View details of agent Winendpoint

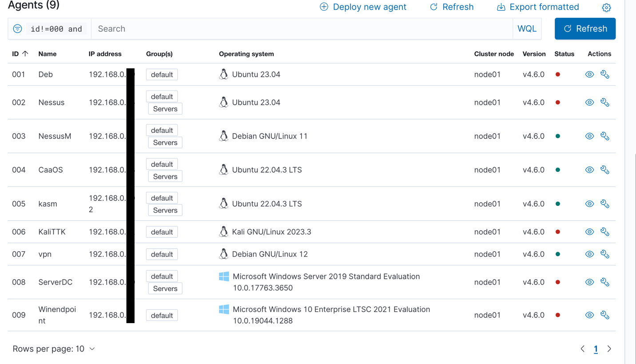point(589,315)
